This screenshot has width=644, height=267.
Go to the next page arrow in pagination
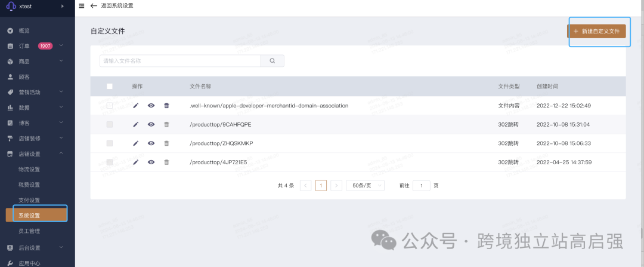pos(336,186)
